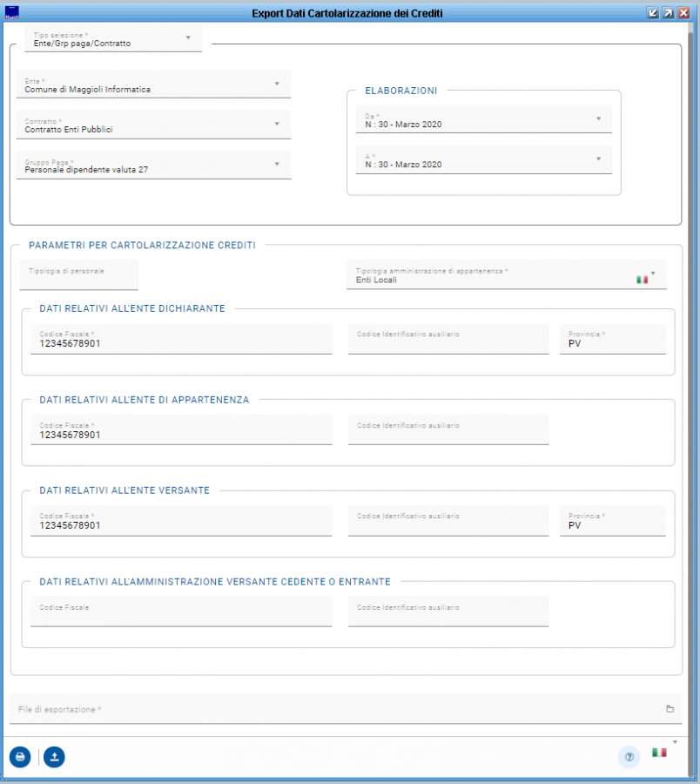This screenshot has height=784, width=700.
Task: Click the expand arrow icon in title bar
Action: 668,13
